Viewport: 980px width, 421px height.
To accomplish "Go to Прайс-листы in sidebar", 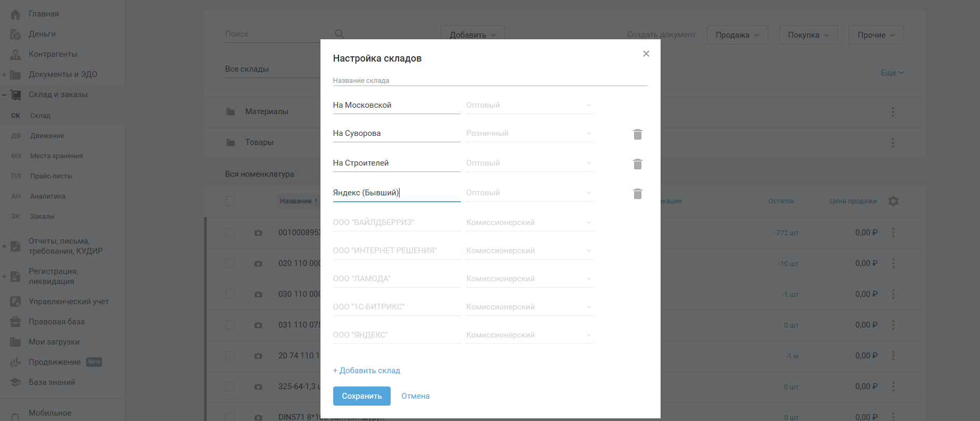I will (x=51, y=176).
